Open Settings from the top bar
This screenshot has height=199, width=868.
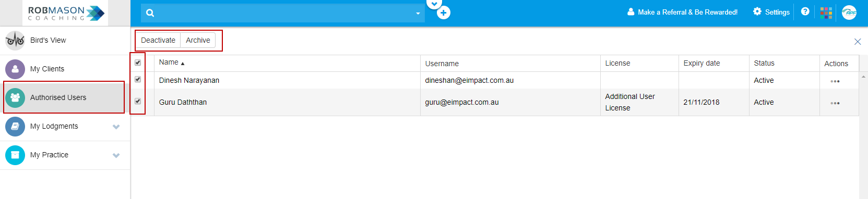pyautogui.click(x=771, y=12)
